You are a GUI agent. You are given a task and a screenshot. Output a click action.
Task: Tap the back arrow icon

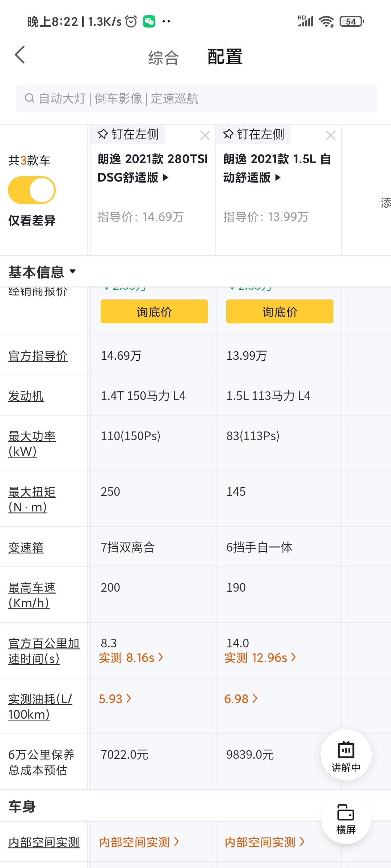click(20, 55)
